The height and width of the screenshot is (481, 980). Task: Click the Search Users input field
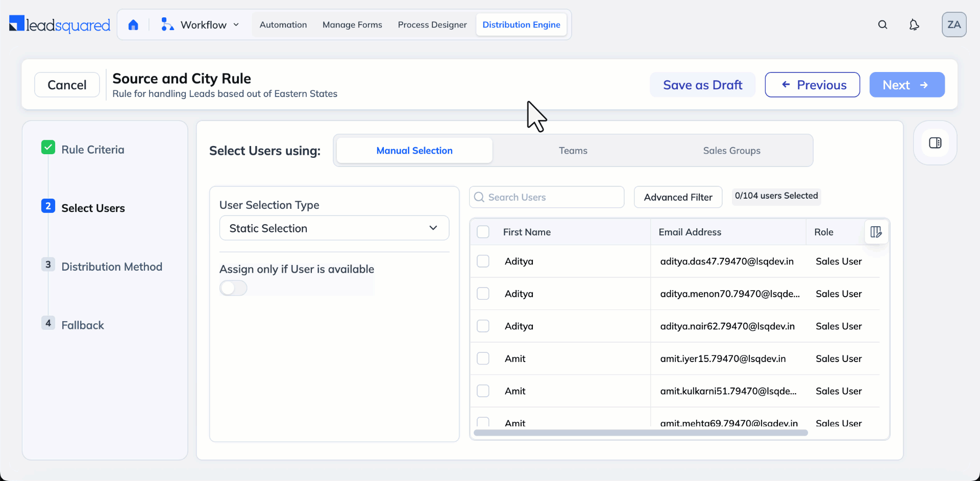[x=547, y=197]
